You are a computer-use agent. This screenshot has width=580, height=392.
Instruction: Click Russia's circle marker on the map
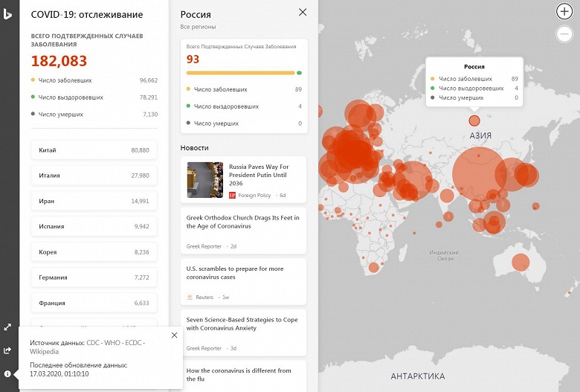pos(474,121)
